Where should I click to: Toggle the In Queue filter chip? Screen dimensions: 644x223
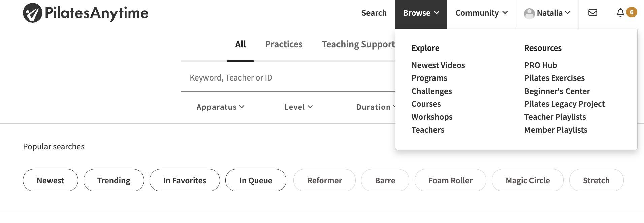click(x=256, y=180)
